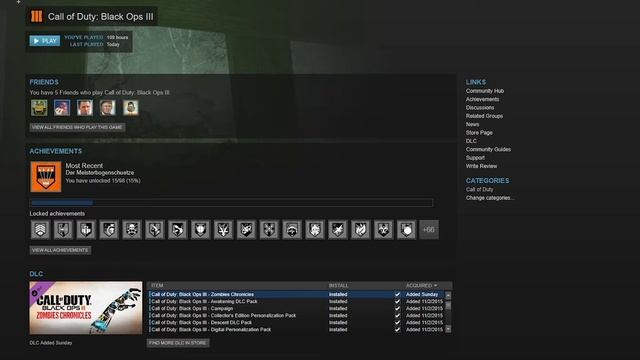640x360 pixels.
Task: Click the Black Ops III game logo icon
Action: point(36,16)
